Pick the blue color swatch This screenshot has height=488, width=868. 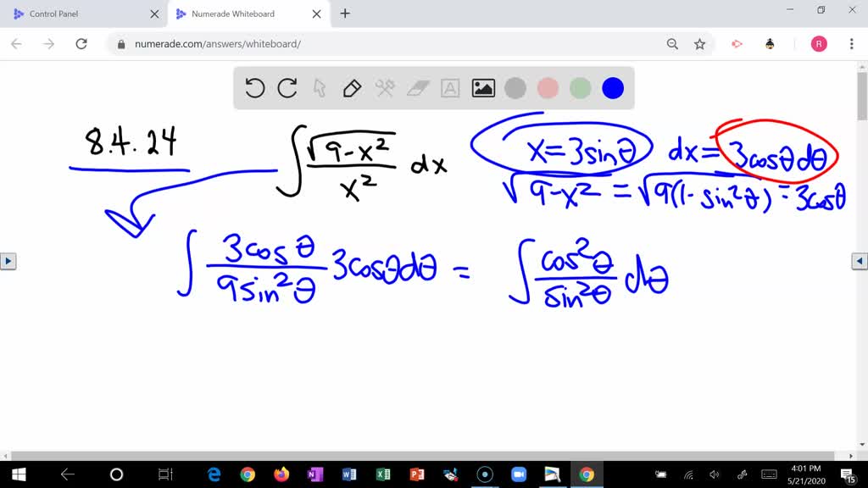[612, 87]
